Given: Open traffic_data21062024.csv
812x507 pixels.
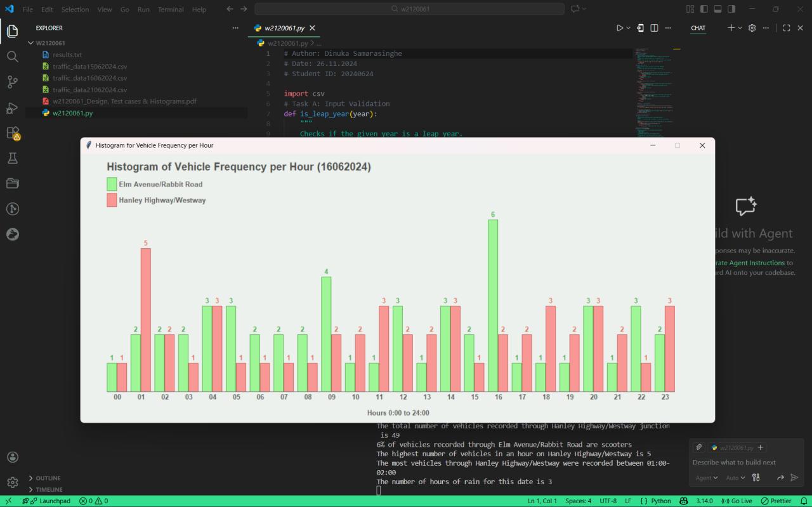Looking at the screenshot, I should [x=89, y=89].
